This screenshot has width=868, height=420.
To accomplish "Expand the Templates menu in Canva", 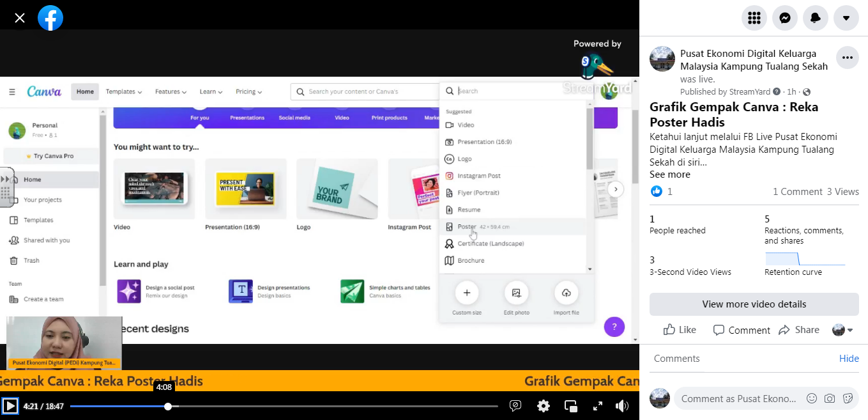I will click(124, 91).
